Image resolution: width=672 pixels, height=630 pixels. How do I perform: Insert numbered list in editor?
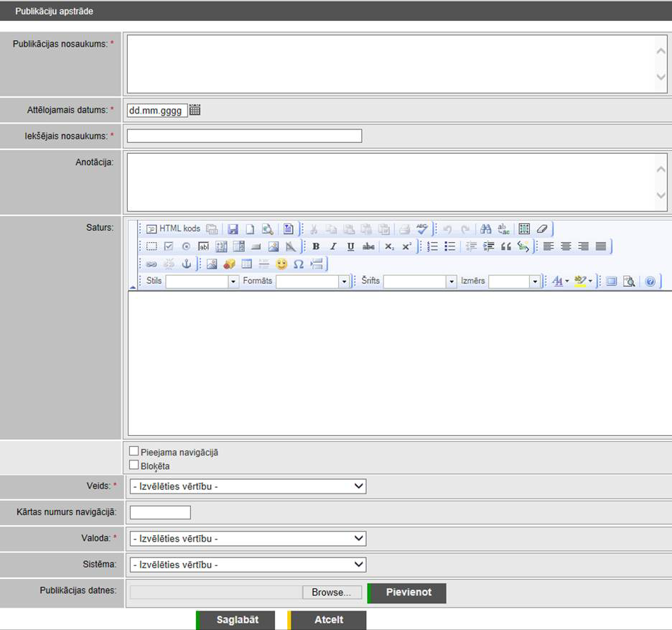point(433,246)
